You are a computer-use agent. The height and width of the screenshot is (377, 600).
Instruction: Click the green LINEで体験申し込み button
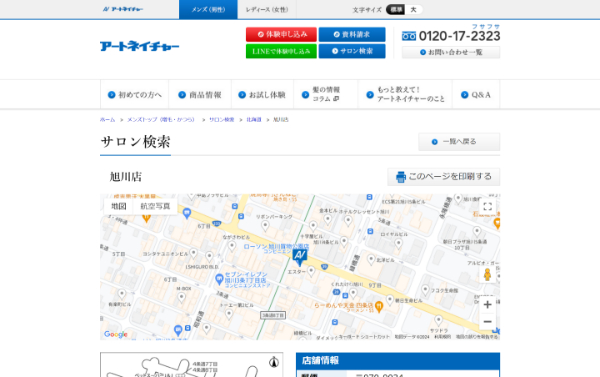281,51
